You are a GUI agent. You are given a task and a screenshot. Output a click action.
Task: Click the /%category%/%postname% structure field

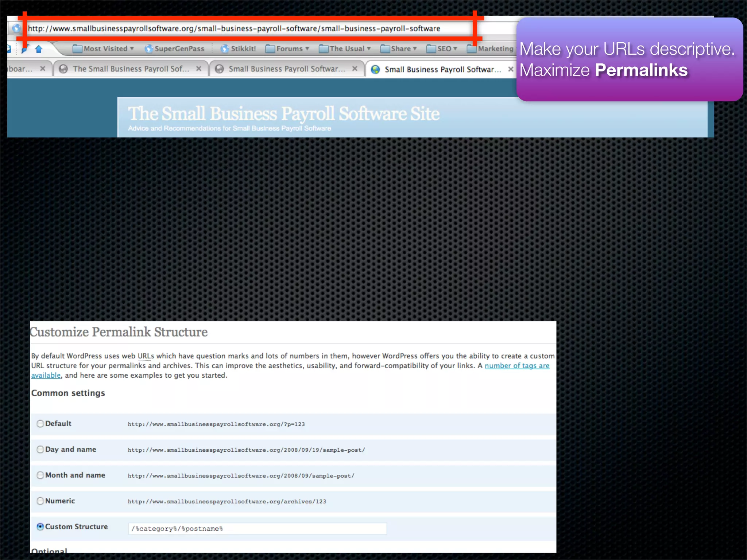258,529
